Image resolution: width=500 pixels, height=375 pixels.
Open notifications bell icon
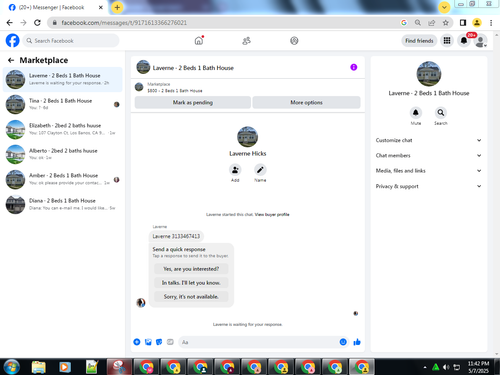point(464,41)
